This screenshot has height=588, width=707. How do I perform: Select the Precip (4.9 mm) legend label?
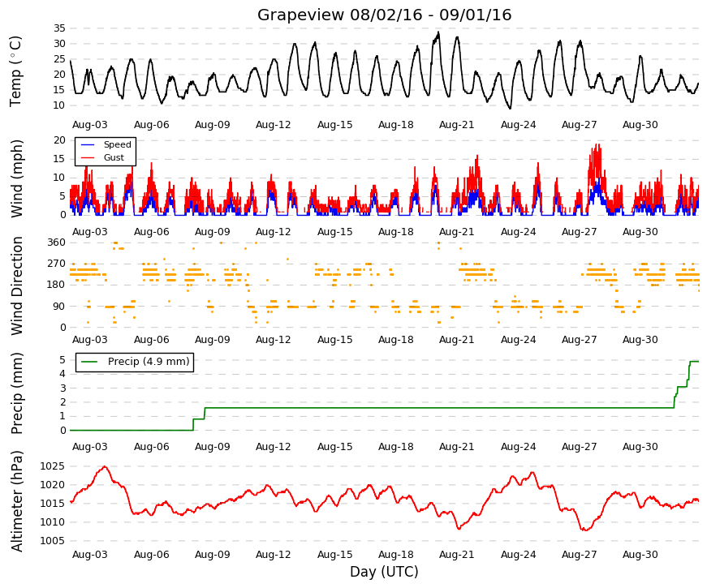[149, 362]
